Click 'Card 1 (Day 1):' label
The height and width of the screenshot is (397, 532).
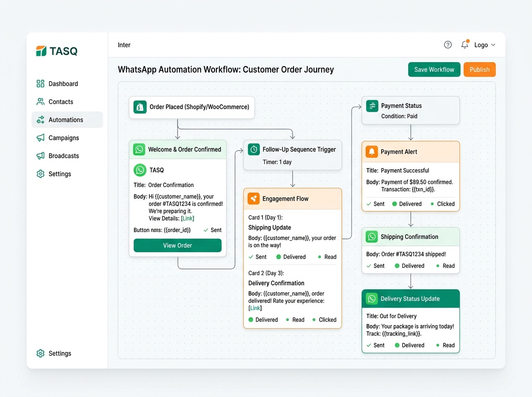click(266, 217)
